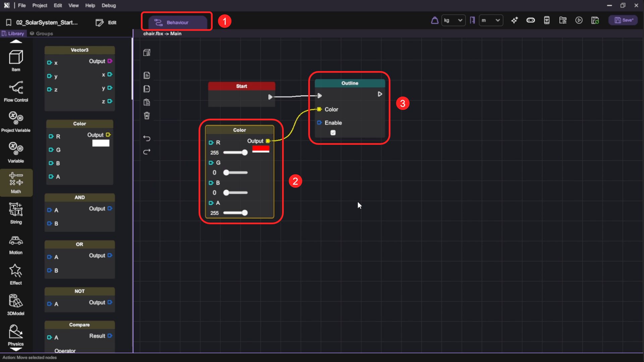Click the sparkle AI icon in toolbar
Screen dimensions: 644x362
515,20
